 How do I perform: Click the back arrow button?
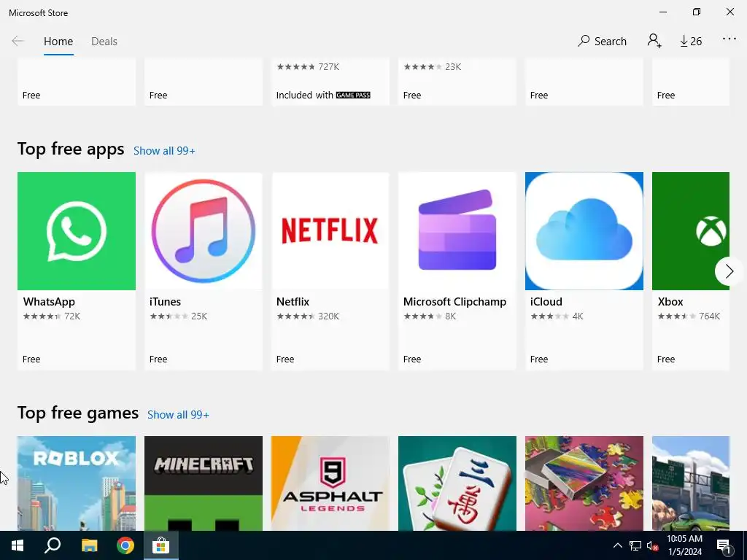coord(18,41)
